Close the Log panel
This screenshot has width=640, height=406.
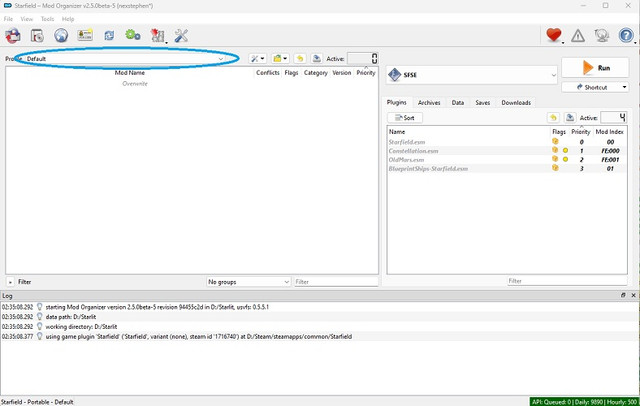coord(633,295)
